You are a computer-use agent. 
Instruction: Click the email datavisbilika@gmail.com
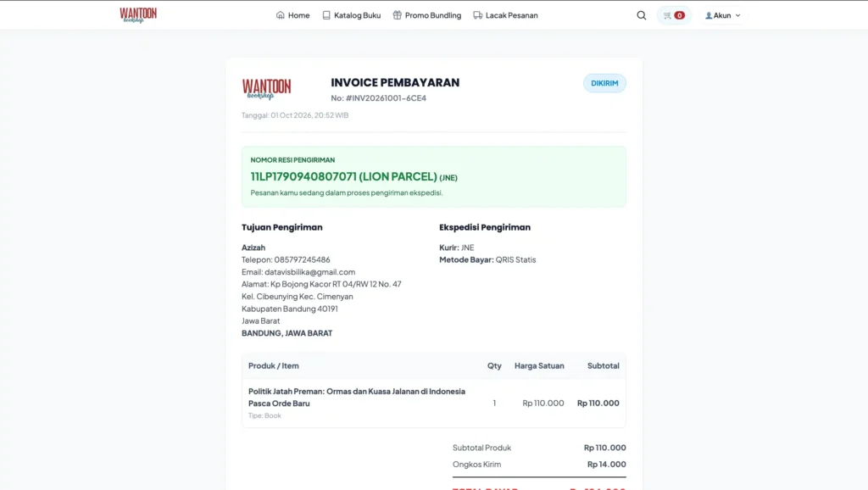(x=310, y=272)
